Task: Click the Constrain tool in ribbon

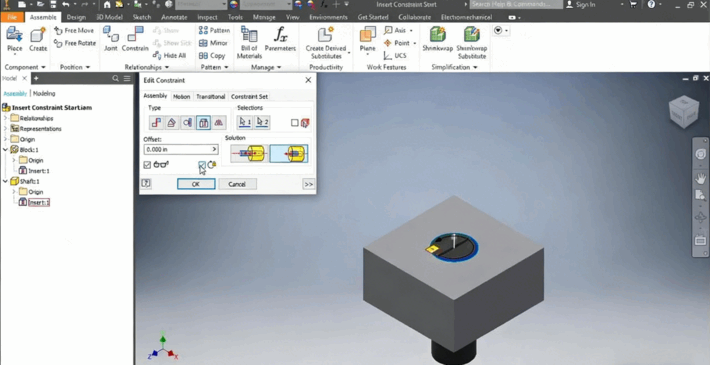Action: pos(135,39)
